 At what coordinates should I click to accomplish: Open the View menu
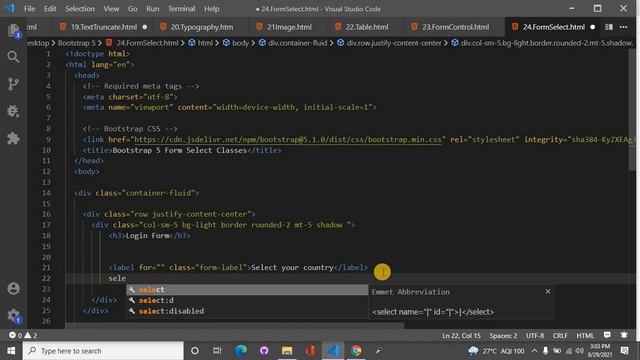click(x=111, y=9)
